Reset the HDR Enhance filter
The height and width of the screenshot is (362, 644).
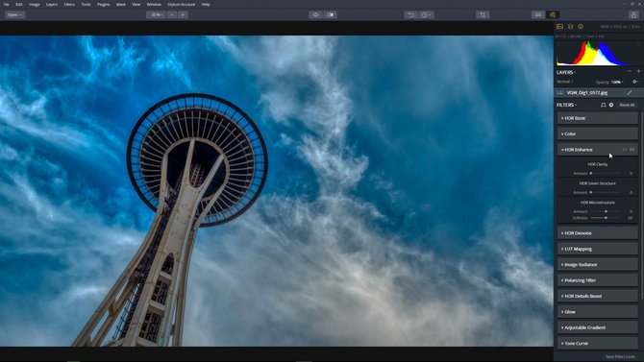(624, 150)
